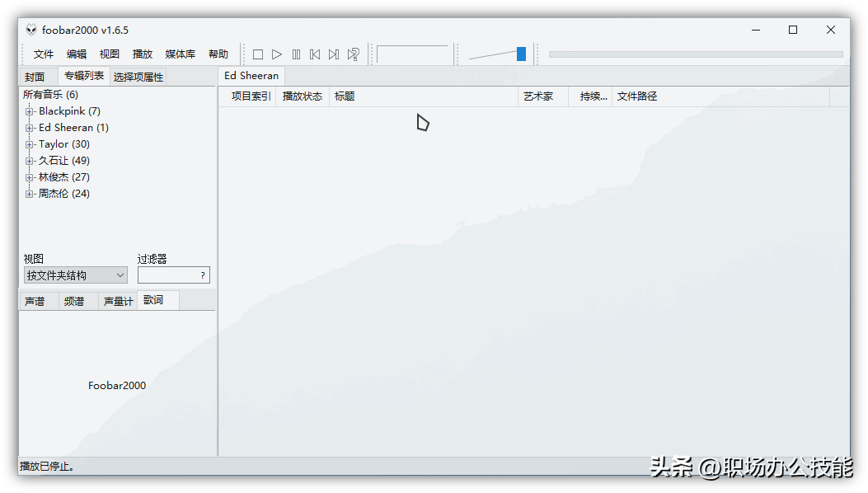Select the Ed Sheeran playlist tab

tap(251, 75)
